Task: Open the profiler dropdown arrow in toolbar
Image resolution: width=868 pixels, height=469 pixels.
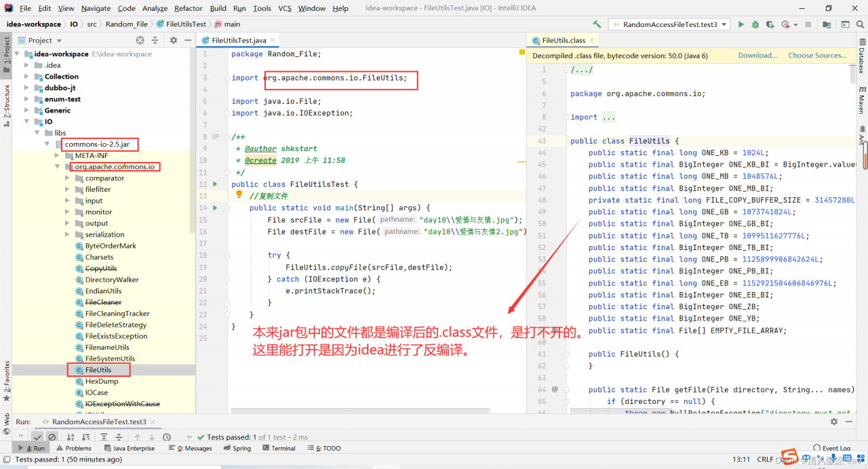Action: 794,24
